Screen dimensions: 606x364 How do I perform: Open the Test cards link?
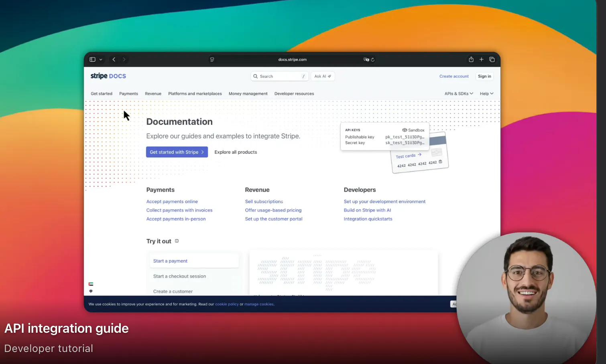coord(408,156)
